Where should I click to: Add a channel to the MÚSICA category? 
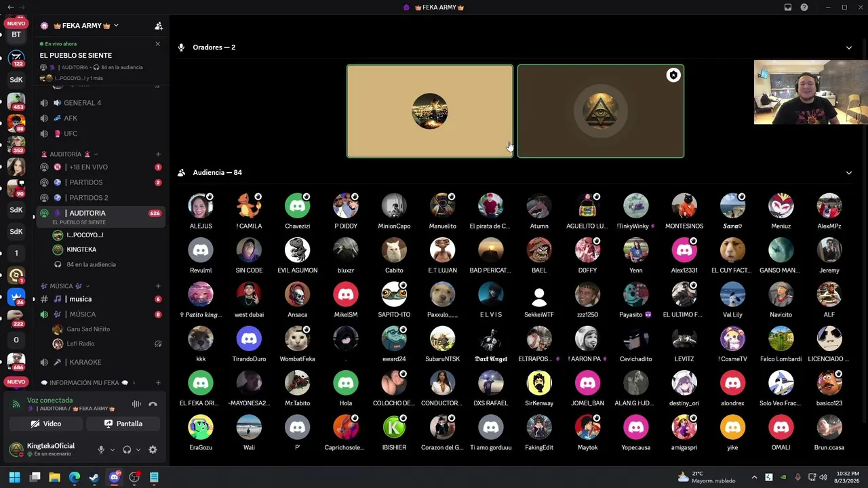[x=158, y=286]
